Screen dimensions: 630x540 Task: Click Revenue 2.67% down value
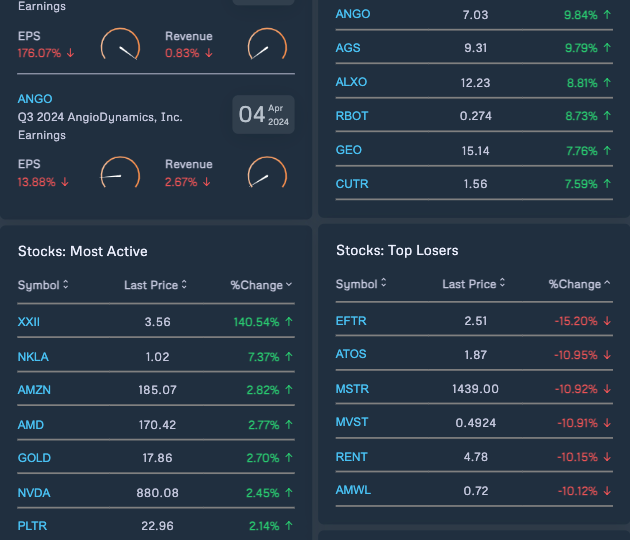pos(188,182)
